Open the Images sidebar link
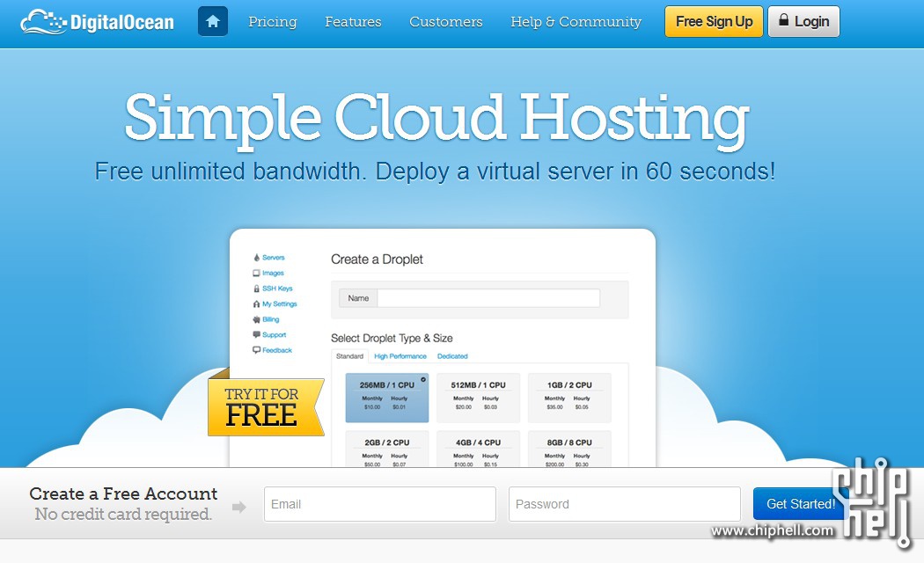Screen dimensions: 924x563 click(x=273, y=274)
